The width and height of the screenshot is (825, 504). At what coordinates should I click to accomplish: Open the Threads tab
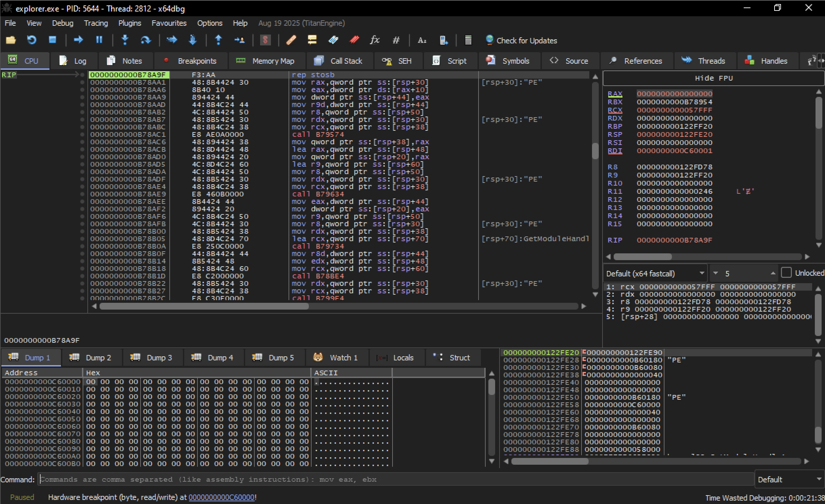(x=705, y=61)
